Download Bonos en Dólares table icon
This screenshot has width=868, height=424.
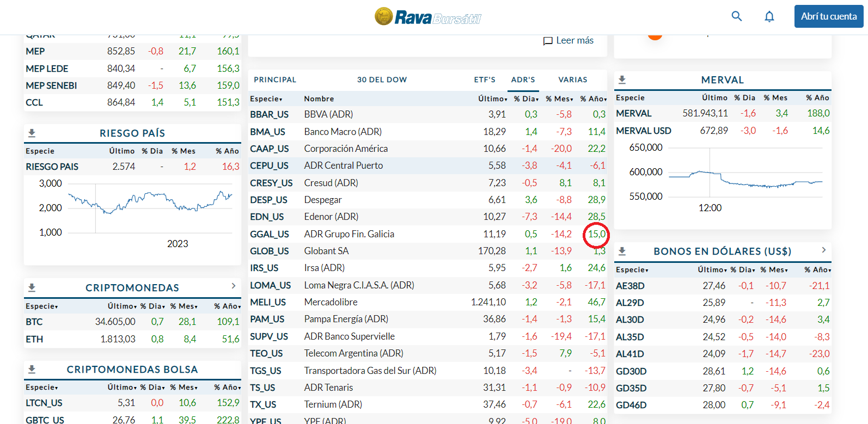pyautogui.click(x=622, y=251)
